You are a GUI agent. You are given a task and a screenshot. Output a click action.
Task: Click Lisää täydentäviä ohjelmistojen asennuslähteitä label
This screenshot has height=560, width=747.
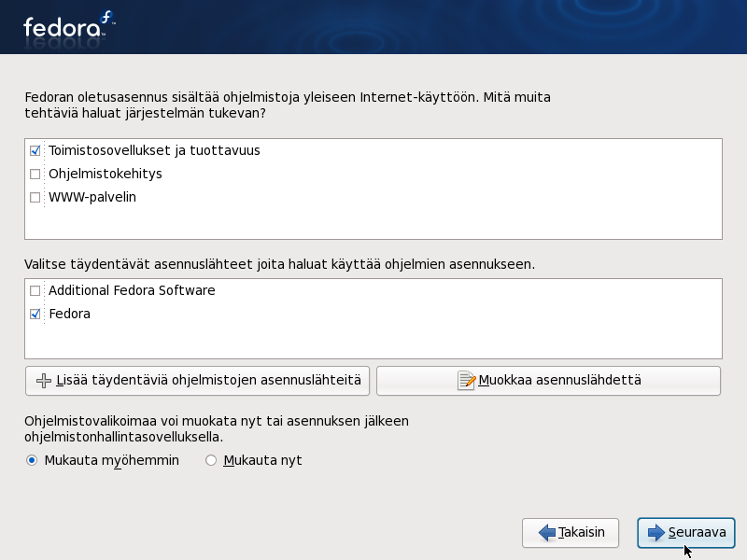(x=208, y=381)
